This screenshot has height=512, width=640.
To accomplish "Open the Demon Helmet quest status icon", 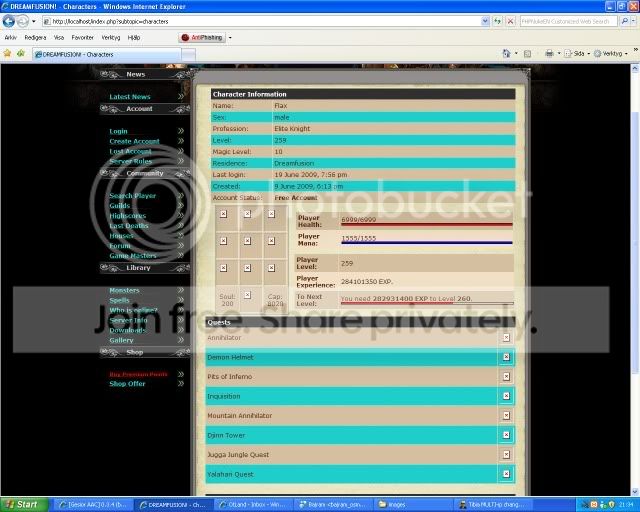I will tap(506, 357).
